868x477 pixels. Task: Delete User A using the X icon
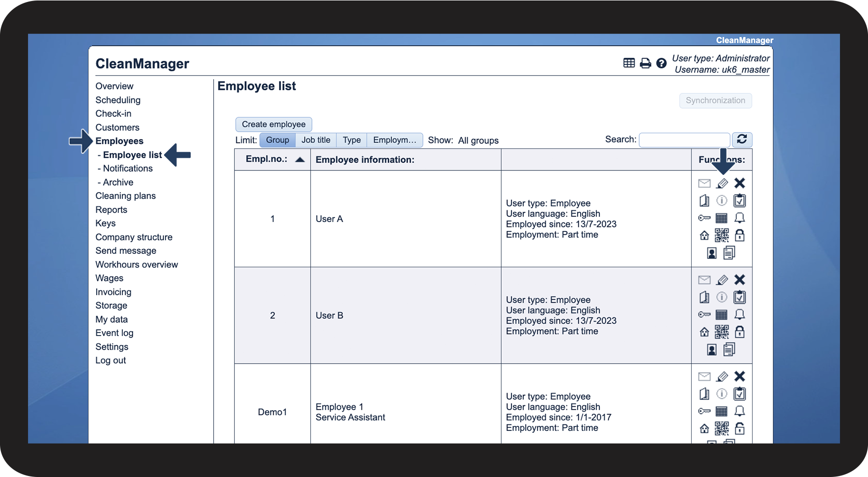739,183
